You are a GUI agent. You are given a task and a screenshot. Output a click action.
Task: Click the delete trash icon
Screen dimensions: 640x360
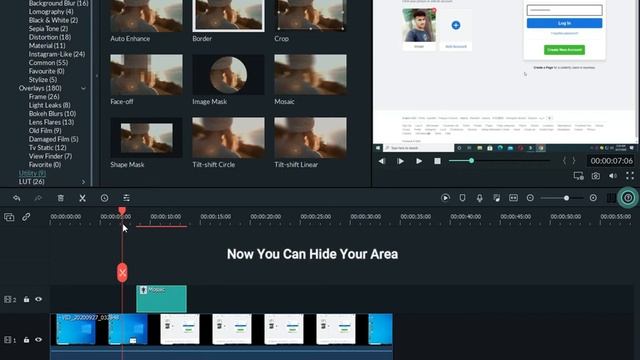pyautogui.click(x=60, y=198)
